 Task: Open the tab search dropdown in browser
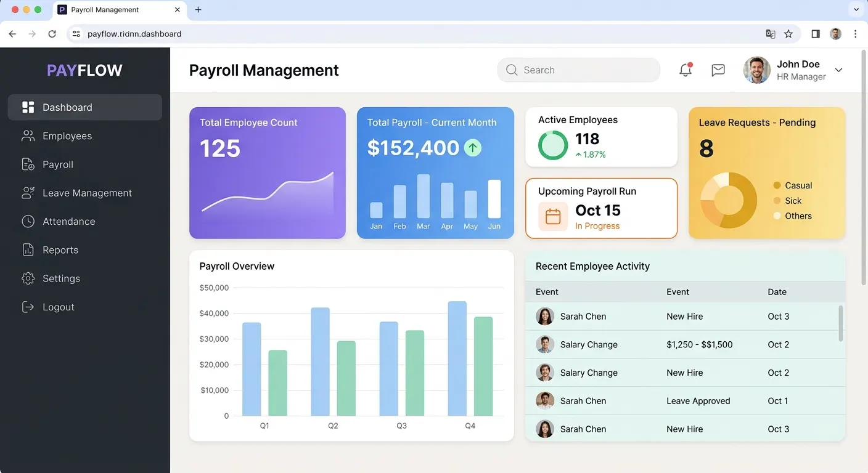856,10
